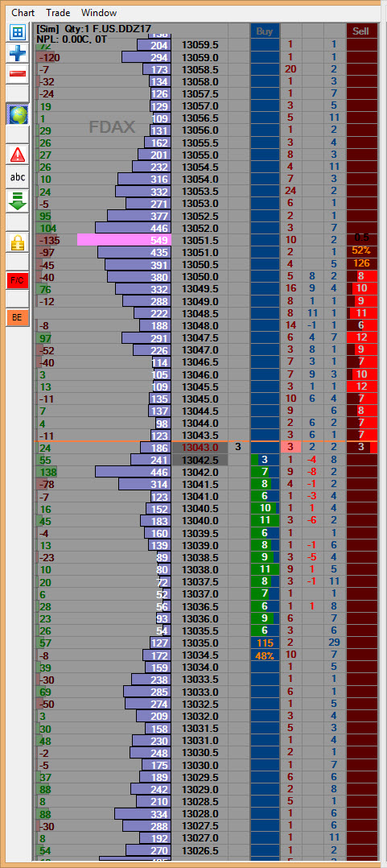Click the orange 126 in Sell column
The image size is (387, 868).
pyautogui.click(x=361, y=263)
